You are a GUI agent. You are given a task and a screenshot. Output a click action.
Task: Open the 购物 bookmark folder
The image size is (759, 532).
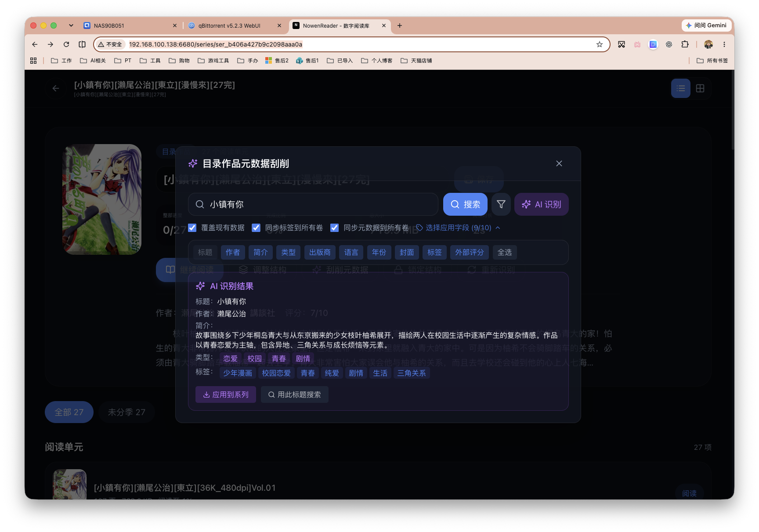tap(179, 61)
